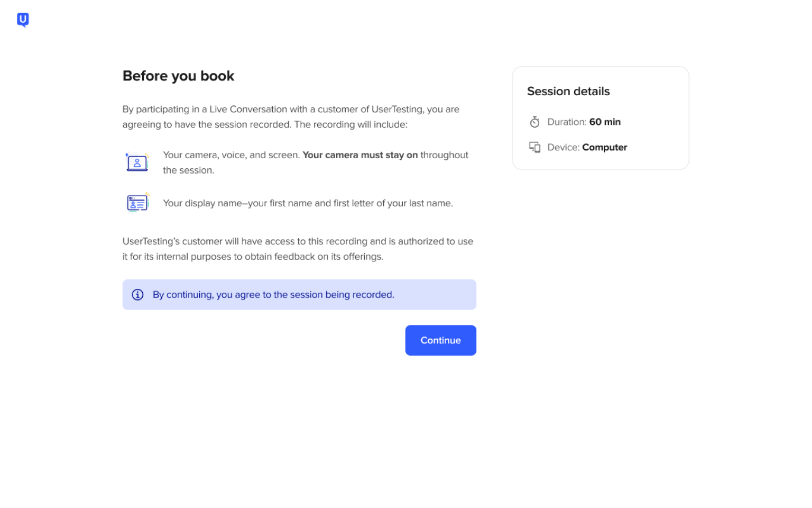812x508 pixels.
Task: Click the display name ID card icon
Action: 137,203
